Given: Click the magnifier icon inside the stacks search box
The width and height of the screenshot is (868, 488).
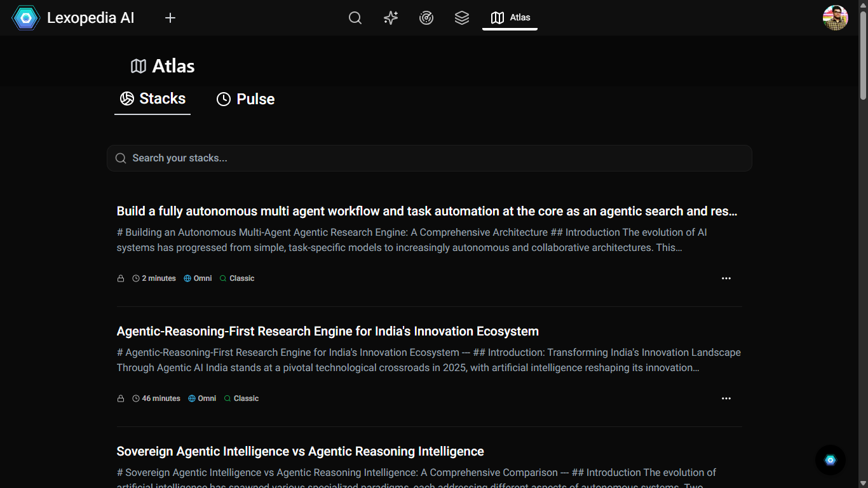Looking at the screenshot, I should click(121, 158).
